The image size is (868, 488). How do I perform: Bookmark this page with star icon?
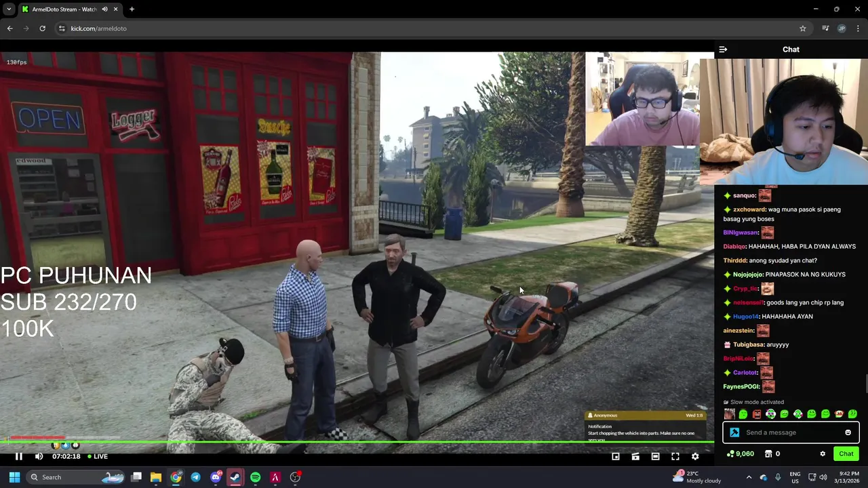pos(803,28)
